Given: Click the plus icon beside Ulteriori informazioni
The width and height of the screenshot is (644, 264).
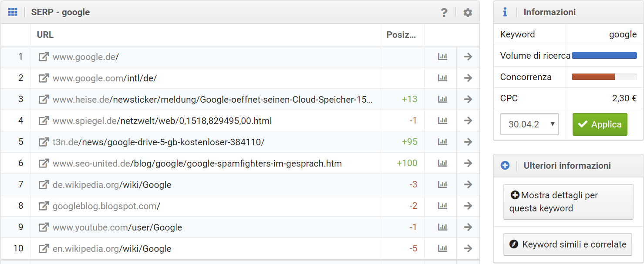Looking at the screenshot, I should (505, 165).
